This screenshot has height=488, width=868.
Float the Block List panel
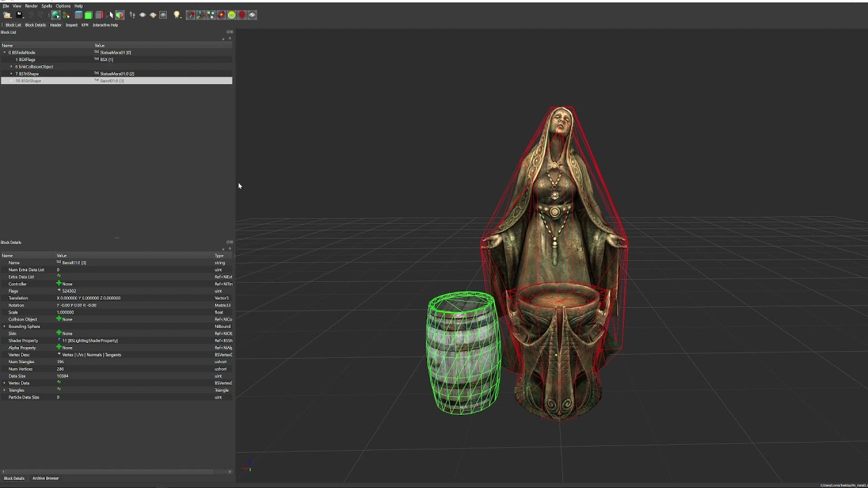point(229,32)
